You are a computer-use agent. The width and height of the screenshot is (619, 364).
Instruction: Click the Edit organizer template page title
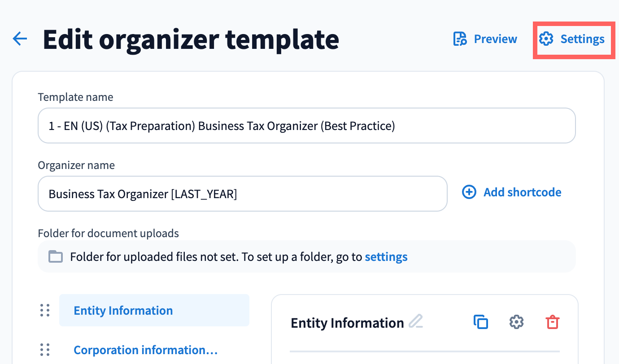pyautogui.click(x=191, y=39)
